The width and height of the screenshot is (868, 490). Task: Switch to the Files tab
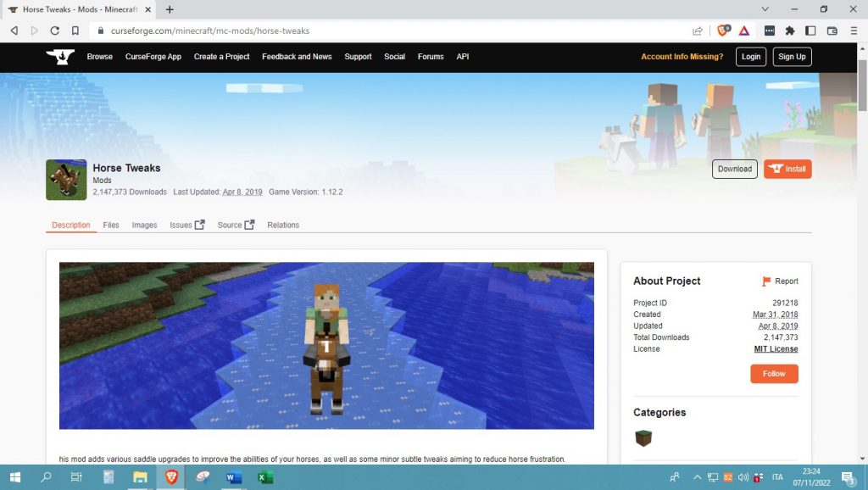point(111,226)
